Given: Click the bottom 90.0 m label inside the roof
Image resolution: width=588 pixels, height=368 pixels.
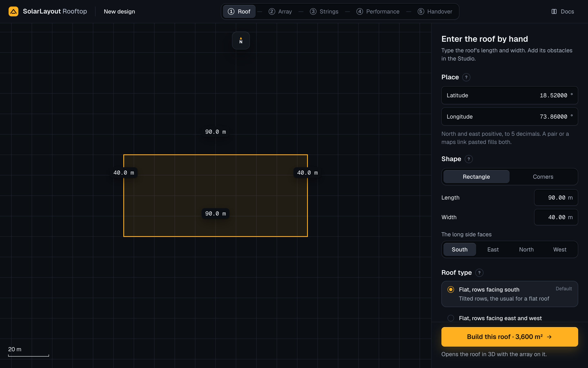Looking at the screenshot, I should [x=215, y=213].
